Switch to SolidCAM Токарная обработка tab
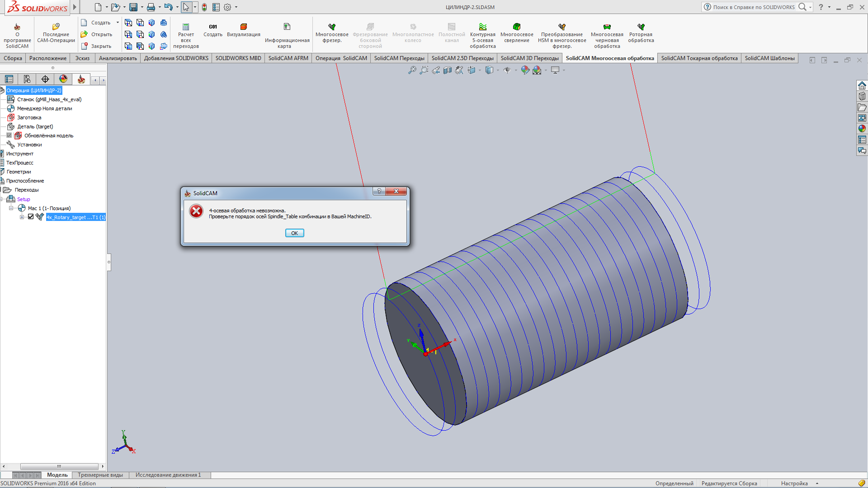Viewport: 868px width, 488px height. (699, 58)
